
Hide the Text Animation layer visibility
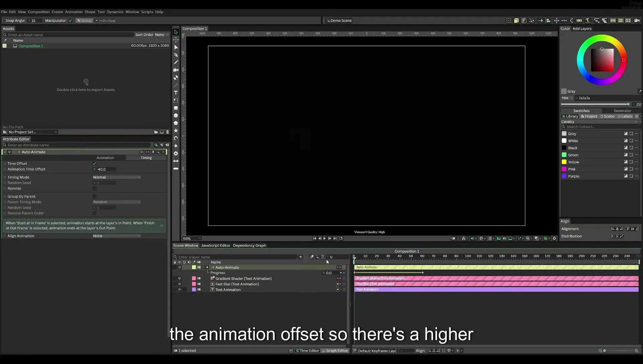[180, 290]
